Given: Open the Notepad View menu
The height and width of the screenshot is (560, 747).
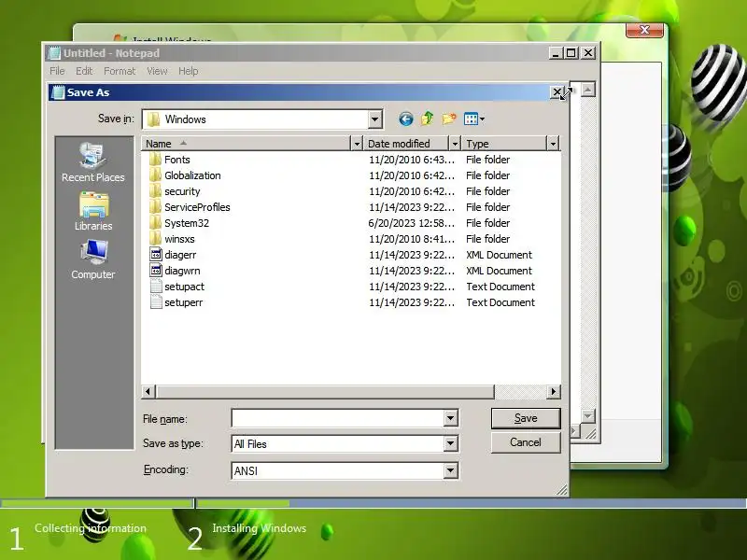Looking at the screenshot, I should coord(157,71).
